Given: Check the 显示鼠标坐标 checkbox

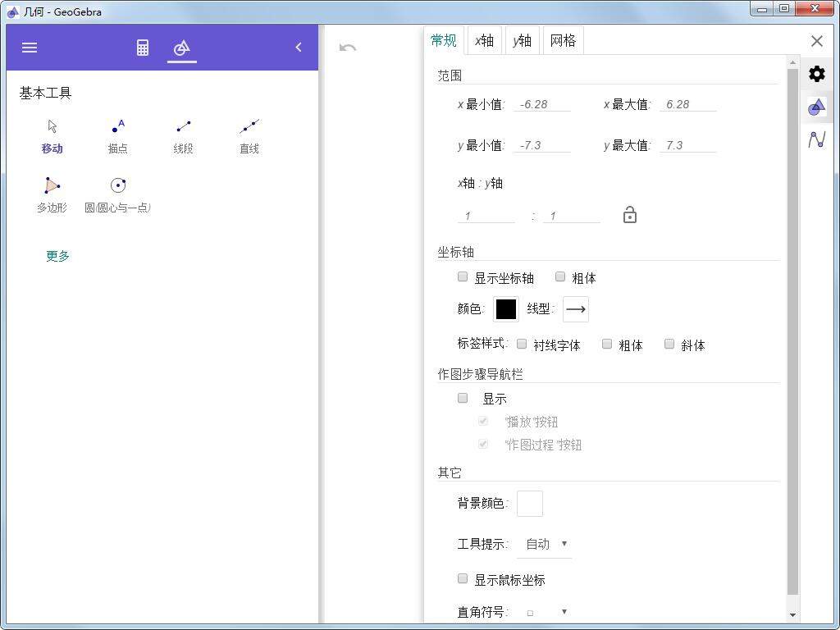Looking at the screenshot, I should pyautogui.click(x=463, y=579).
